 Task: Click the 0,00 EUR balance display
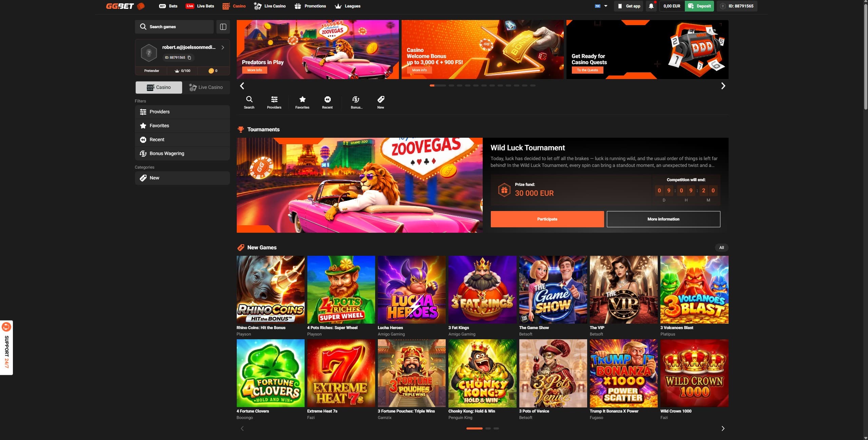click(672, 6)
